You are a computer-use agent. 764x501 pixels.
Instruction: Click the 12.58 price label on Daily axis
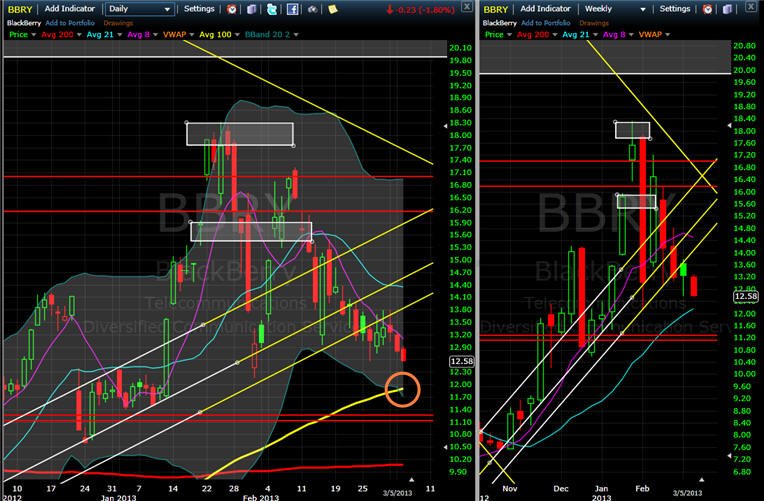point(461,362)
